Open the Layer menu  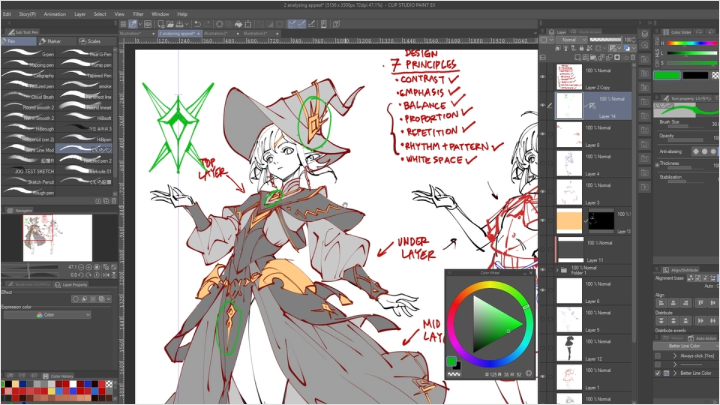click(x=80, y=14)
